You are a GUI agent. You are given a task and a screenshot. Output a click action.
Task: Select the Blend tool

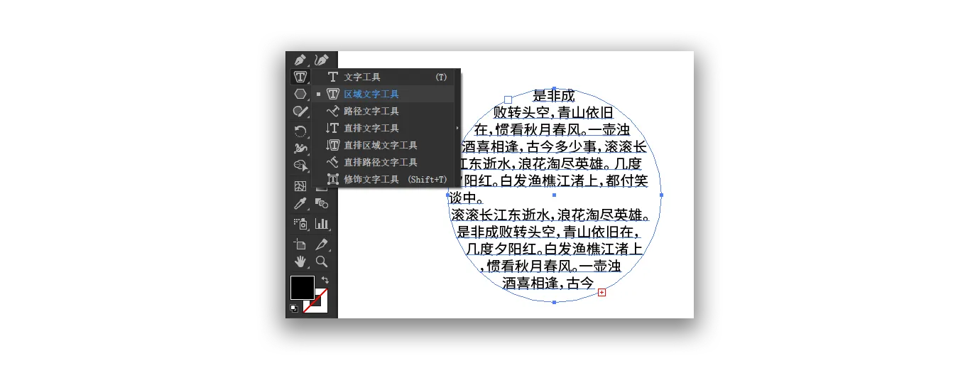[x=322, y=204]
